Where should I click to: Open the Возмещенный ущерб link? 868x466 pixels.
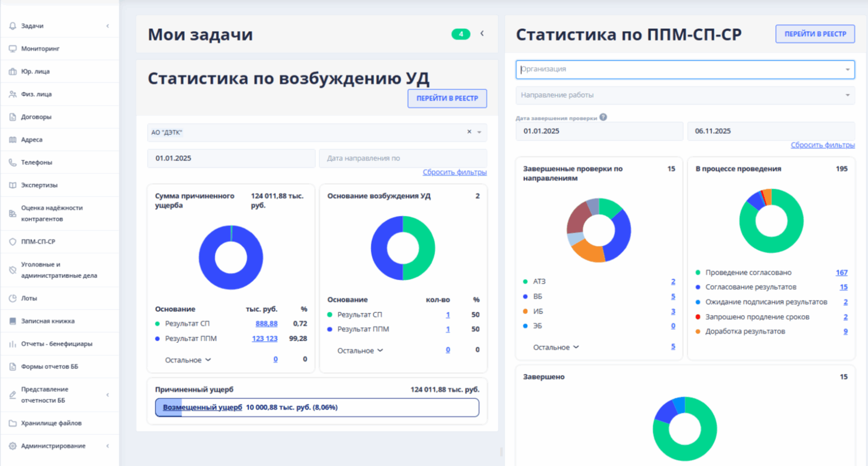[202, 407]
